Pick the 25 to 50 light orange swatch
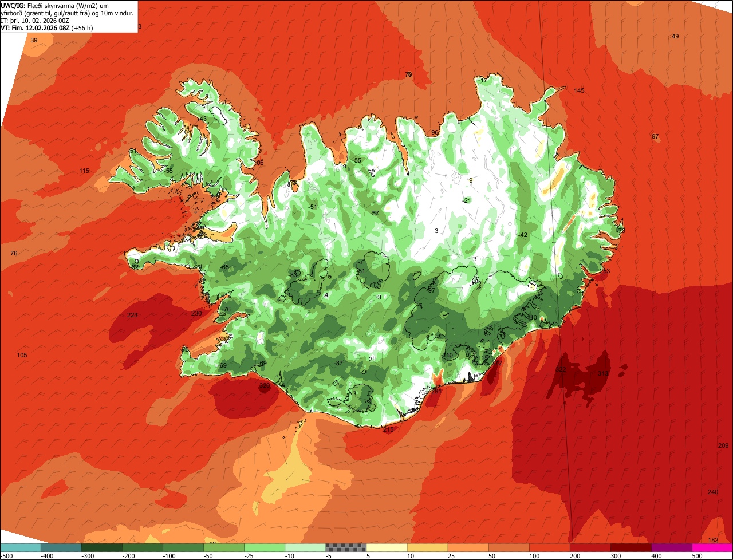733x560 pixels. click(x=468, y=547)
